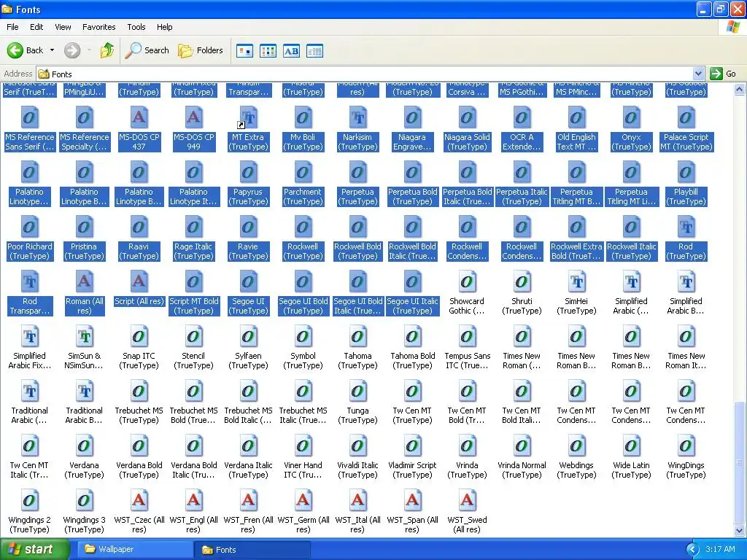Image resolution: width=747 pixels, height=560 pixels.
Task: Click the Vrinda Normal (TrueType) label
Action: 522,470
